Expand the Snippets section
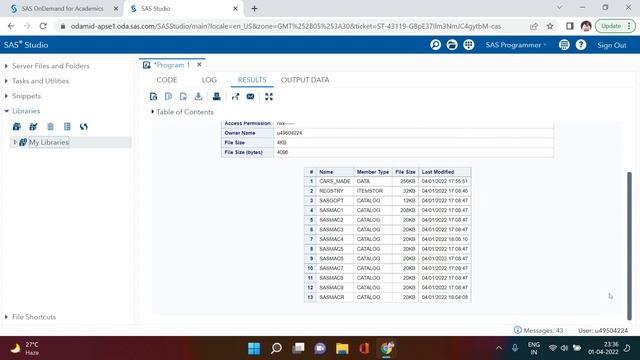The width and height of the screenshot is (640, 360). coord(6,96)
